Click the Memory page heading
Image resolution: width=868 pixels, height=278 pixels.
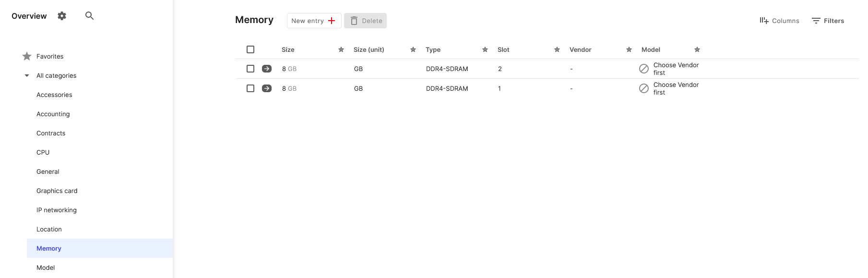pos(254,20)
